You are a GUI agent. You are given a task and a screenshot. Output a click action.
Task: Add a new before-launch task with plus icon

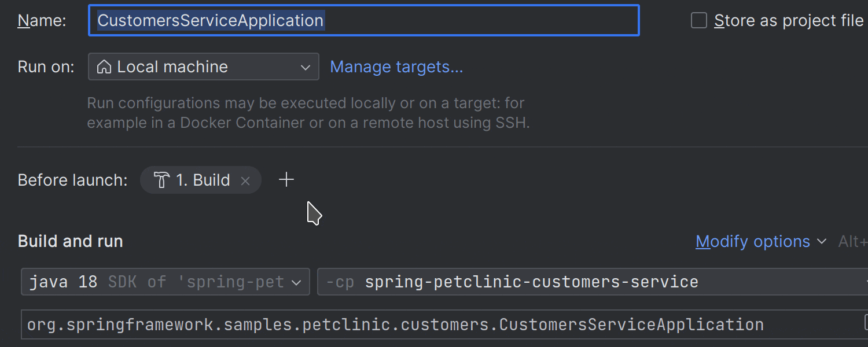coord(286,179)
